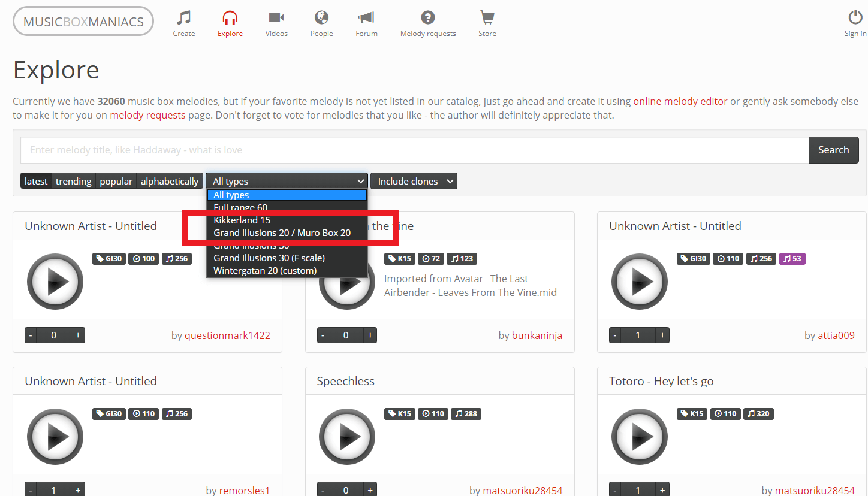Open the online melody editor link

[680, 101]
